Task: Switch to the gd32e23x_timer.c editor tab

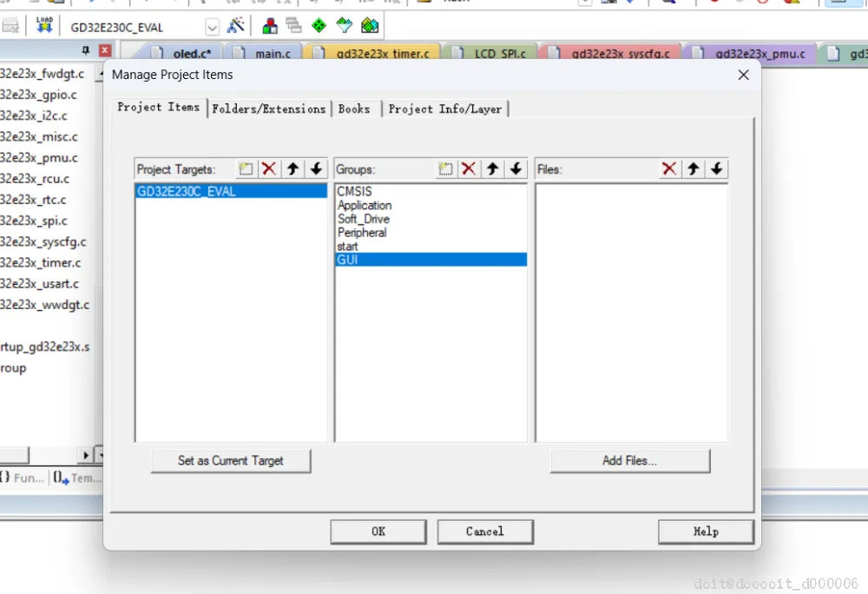Action: click(x=373, y=53)
